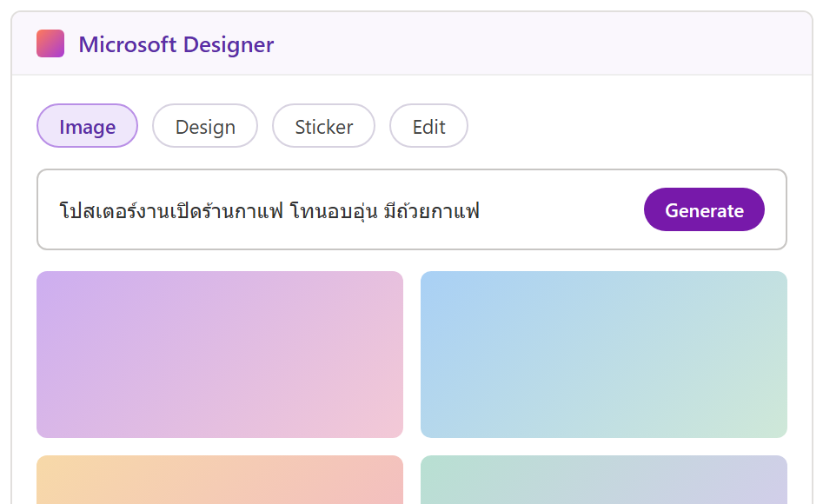Open the mint-lavender gradient image thumbnail
This screenshot has height=504, width=823.
point(604,480)
